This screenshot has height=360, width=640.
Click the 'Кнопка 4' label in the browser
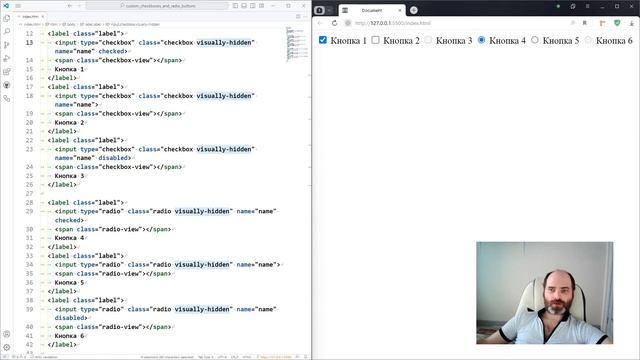pos(507,40)
